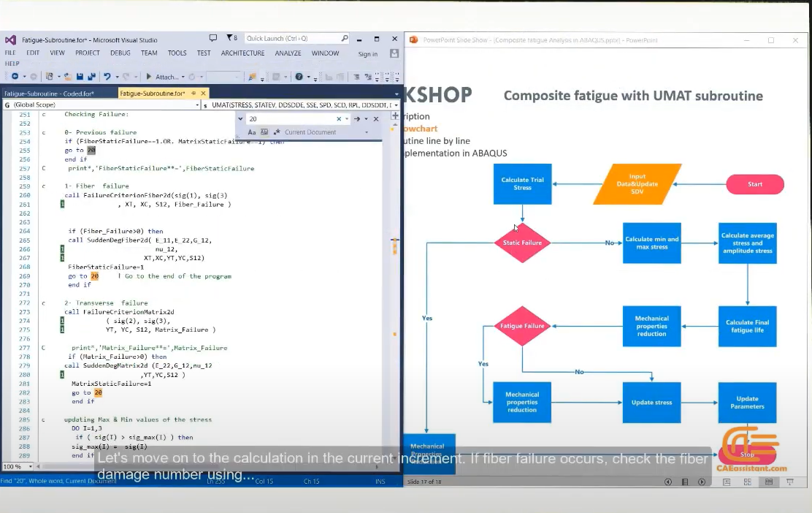The height and width of the screenshot is (513, 812).
Task: Click the Find Next arrow in search box
Action: pos(357,118)
